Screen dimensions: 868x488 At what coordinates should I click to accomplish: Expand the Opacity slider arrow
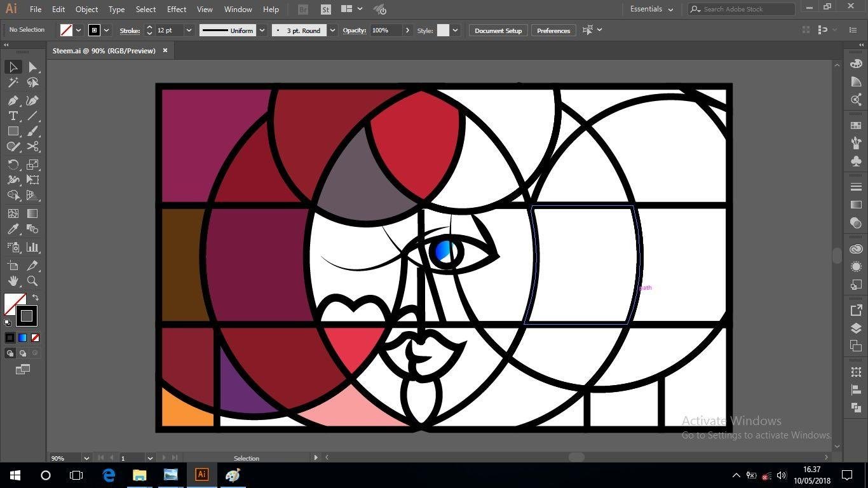coord(407,30)
